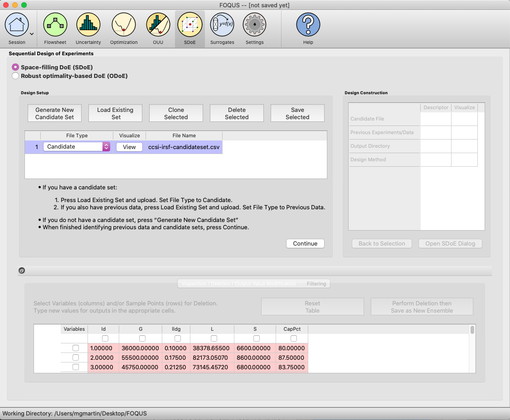Viewport: 510px width, 420px height.
Task: Click the Continue button
Action: pos(305,243)
